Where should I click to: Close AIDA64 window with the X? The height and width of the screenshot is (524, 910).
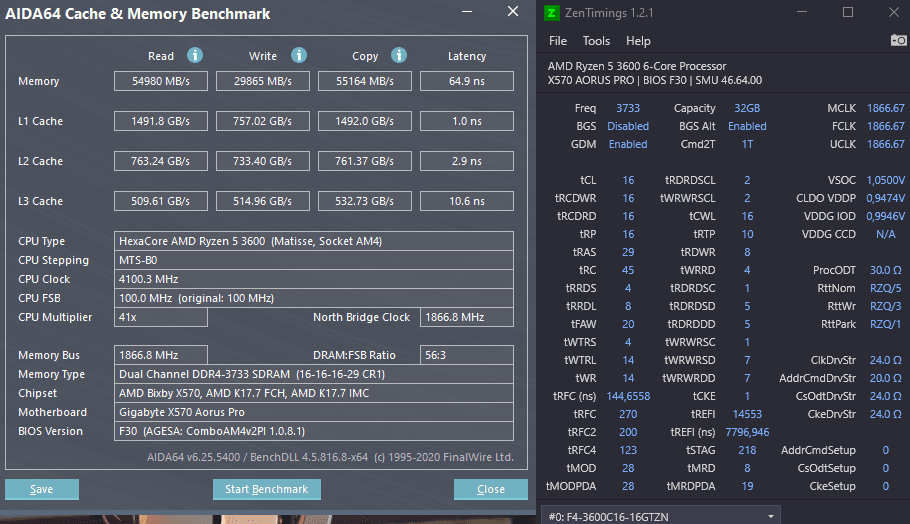[512, 12]
